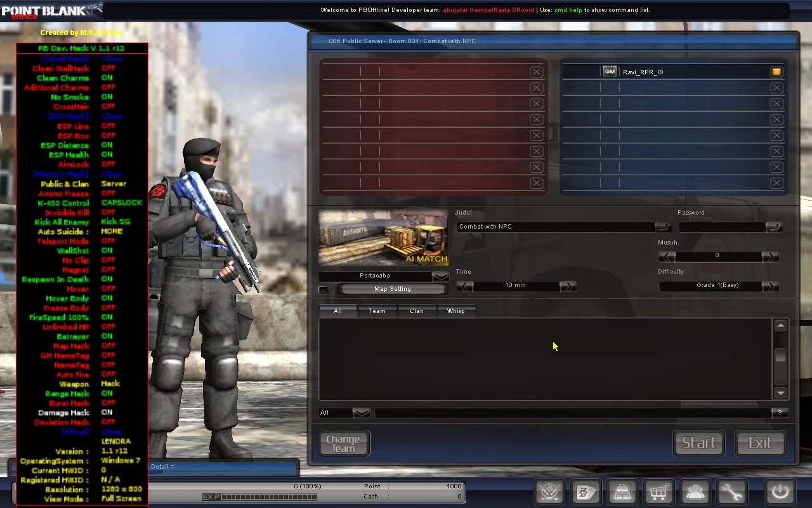Click the Point value 1000

(454, 486)
